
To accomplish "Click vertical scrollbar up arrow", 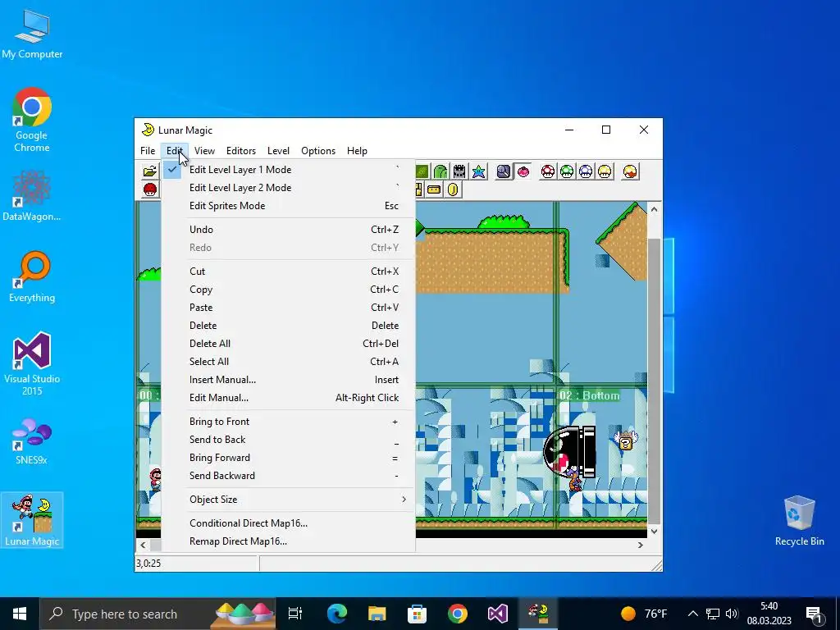I will tap(654, 209).
